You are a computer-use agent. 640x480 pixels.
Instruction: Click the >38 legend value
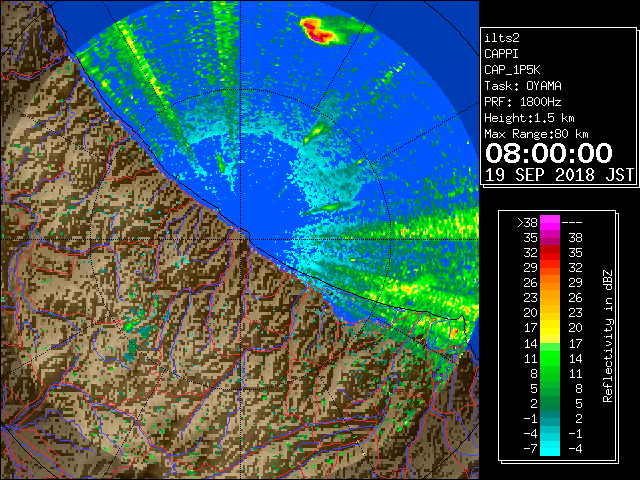click(527, 223)
